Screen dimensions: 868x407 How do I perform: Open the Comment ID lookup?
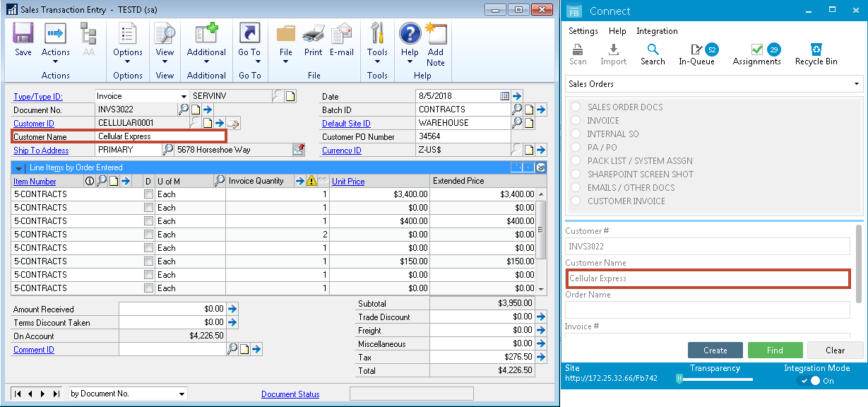[232, 349]
